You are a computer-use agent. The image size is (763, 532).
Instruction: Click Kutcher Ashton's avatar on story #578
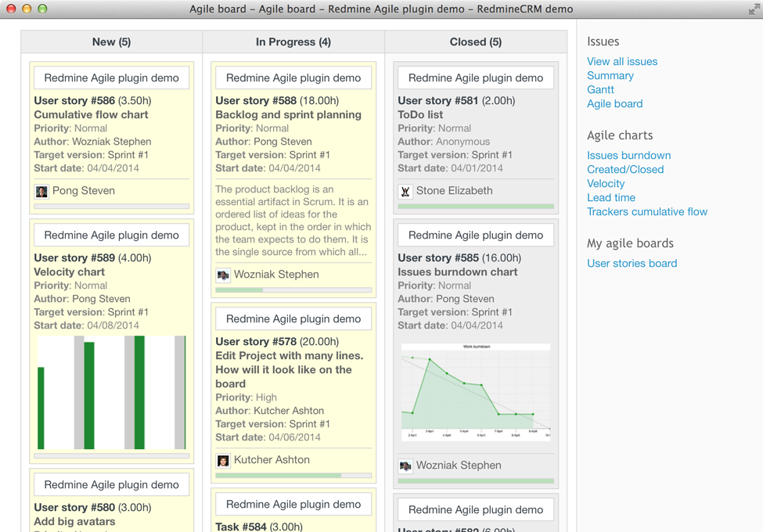point(223,460)
